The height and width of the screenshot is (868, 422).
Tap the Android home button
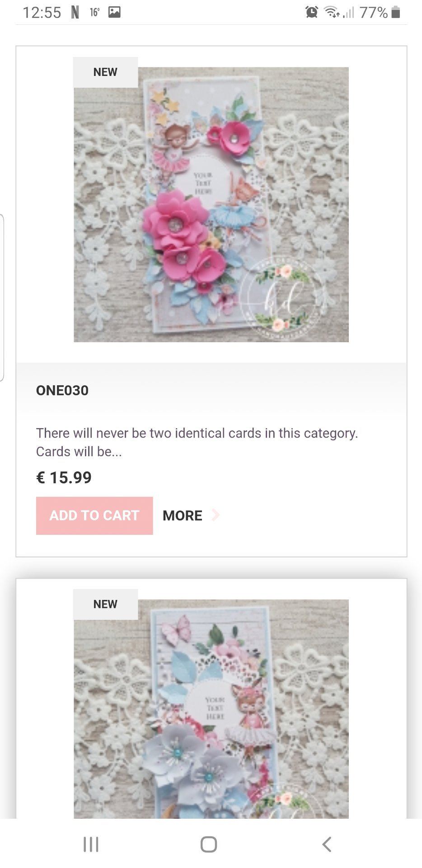point(209,844)
